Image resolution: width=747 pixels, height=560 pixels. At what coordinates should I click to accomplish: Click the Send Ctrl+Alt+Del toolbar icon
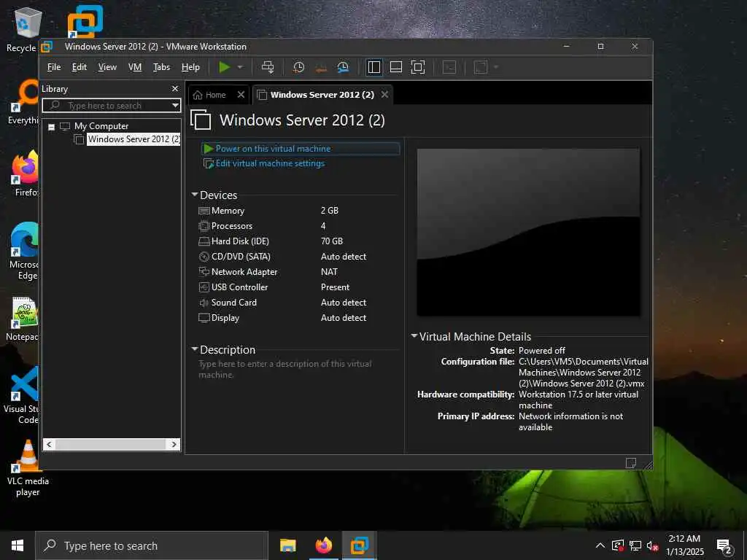pyautogui.click(x=268, y=67)
